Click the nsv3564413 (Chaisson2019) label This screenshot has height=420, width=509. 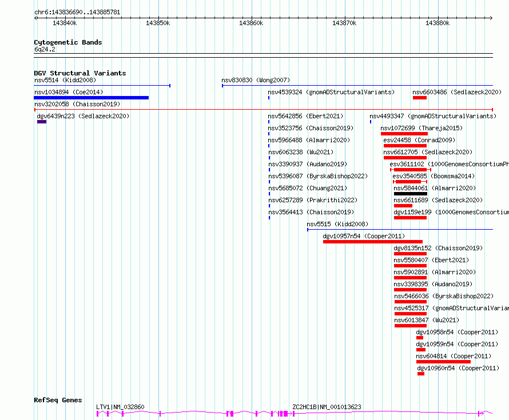coord(311,212)
